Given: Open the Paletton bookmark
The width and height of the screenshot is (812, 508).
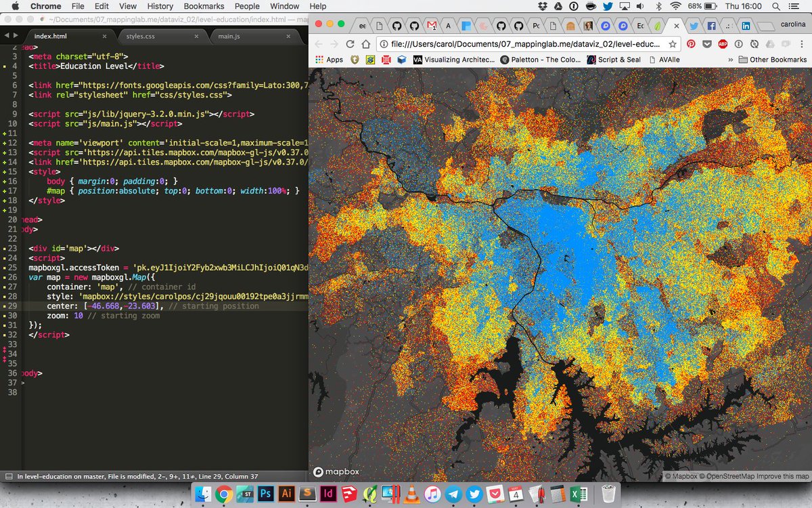Looking at the screenshot, I should 541,60.
